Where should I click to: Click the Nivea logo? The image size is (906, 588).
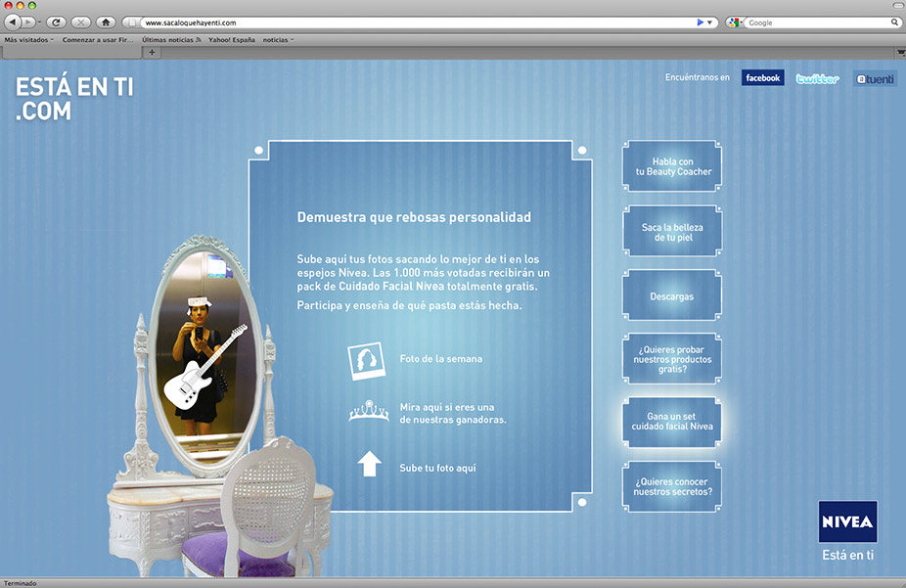847,521
